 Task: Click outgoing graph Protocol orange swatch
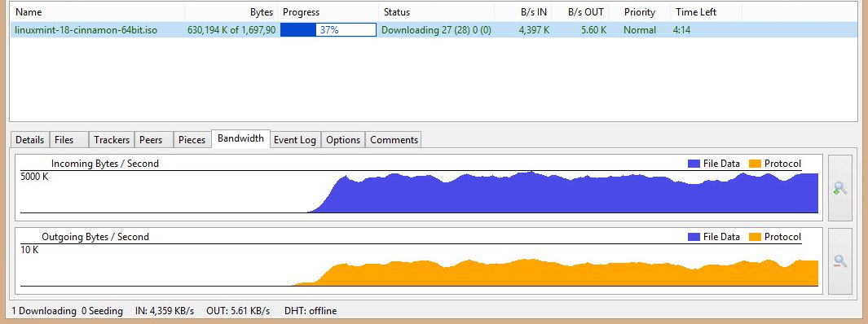coord(755,237)
